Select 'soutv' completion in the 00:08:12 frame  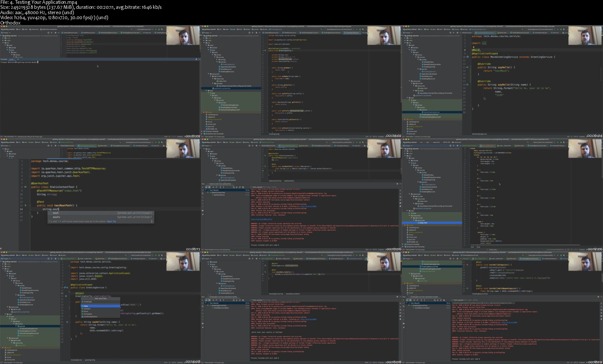100,217
